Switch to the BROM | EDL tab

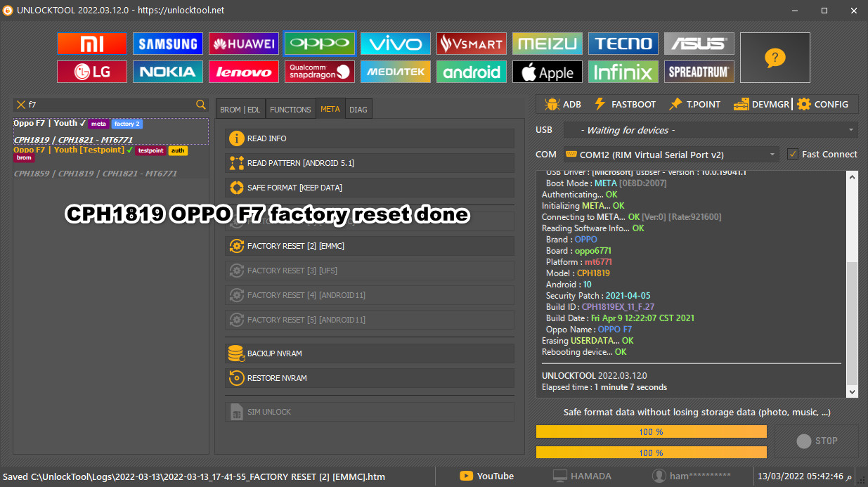click(x=240, y=110)
